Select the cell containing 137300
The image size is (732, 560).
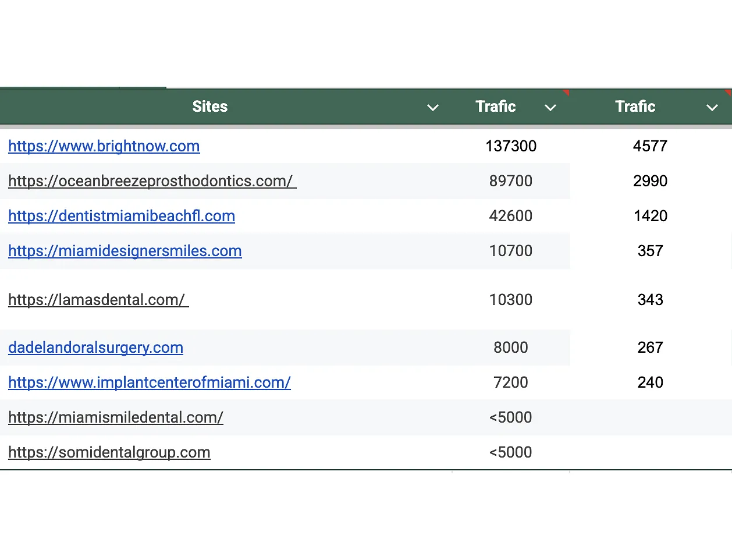click(x=511, y=146)
